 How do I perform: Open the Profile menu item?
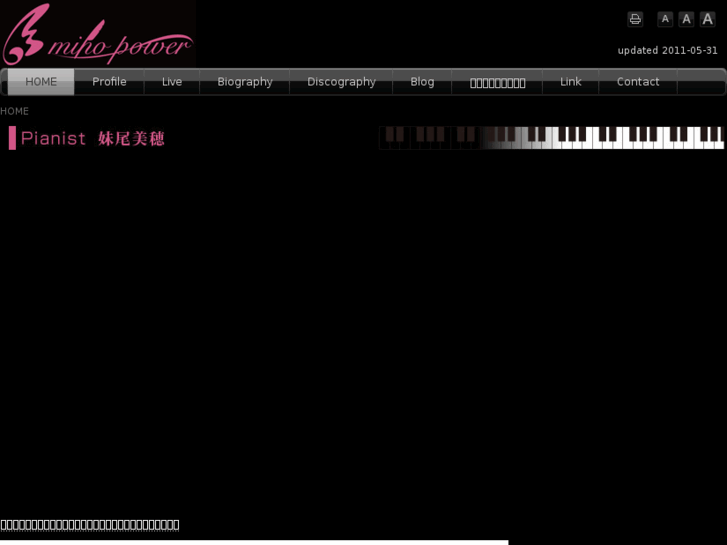point(109,82)
